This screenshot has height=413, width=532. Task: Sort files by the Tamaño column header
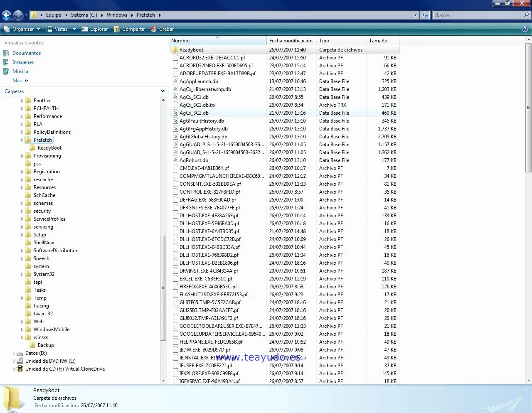pos(378,40)
